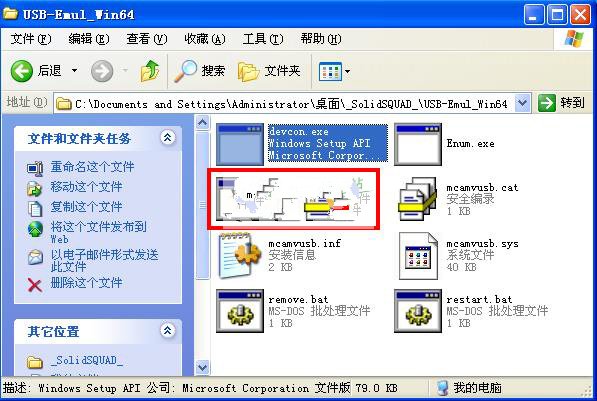Viewport: 597px width, 401px height.
Task: Select the mcamvusb.sys system file icon
Action: [418, 256]
